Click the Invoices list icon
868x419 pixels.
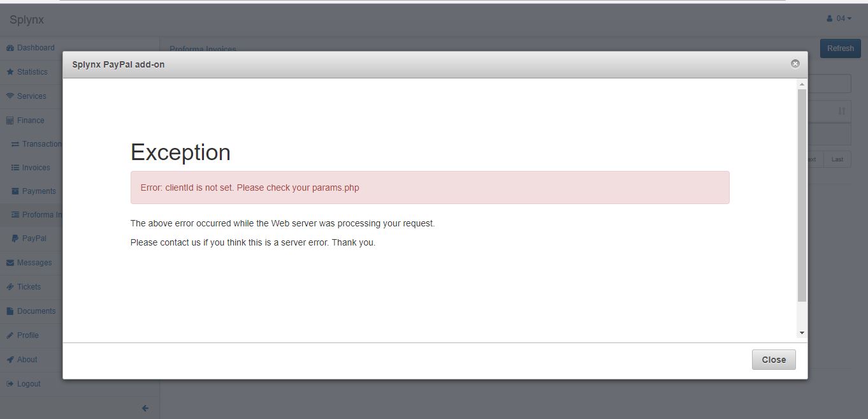[15, 168]
